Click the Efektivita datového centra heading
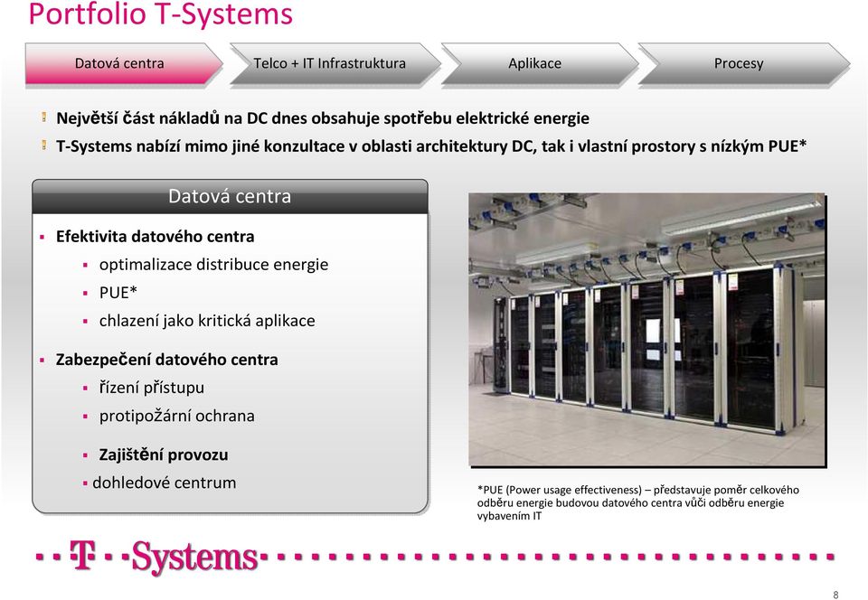Screen dimensions: 868x600 click(155, 237)
